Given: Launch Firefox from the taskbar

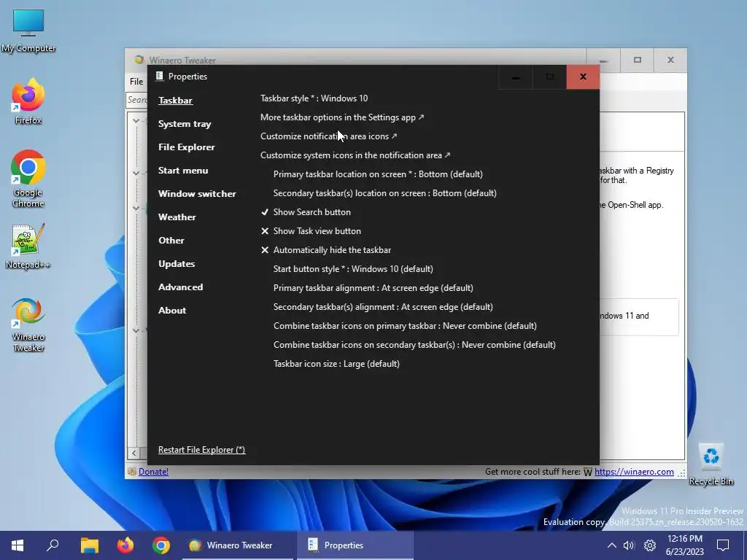Looking at the screenshot, I should tap(125, 545).
